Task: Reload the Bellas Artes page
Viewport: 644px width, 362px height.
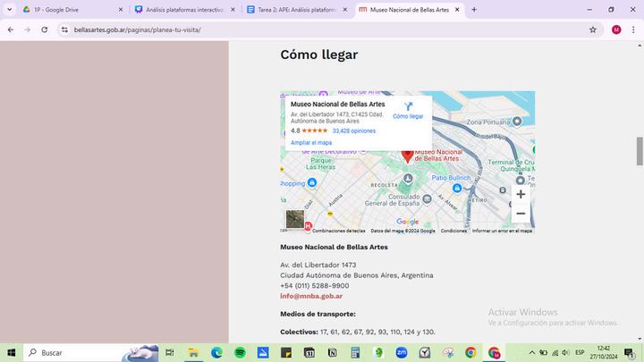Action: click(x=45, y=29)
